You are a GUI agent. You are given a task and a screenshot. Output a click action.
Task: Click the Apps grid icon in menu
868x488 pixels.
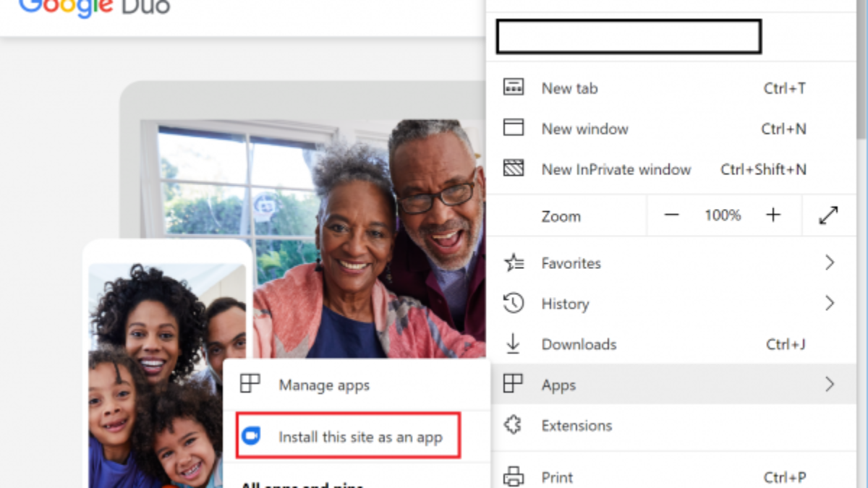pos(513,384)
